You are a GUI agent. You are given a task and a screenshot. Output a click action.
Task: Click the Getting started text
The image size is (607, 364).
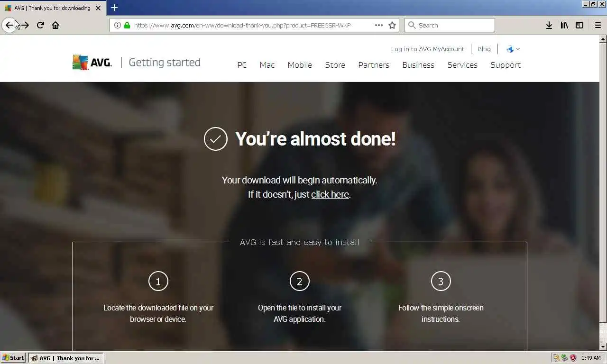pos(165,63)
